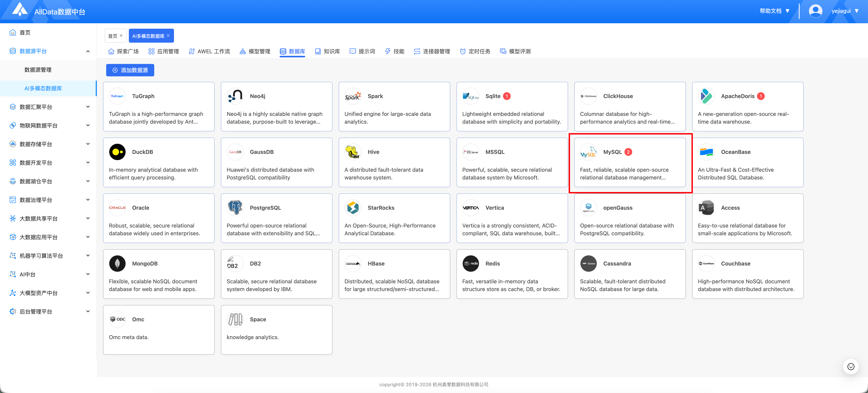
Task: Click the Vertica logo icon
Action: 471,208
